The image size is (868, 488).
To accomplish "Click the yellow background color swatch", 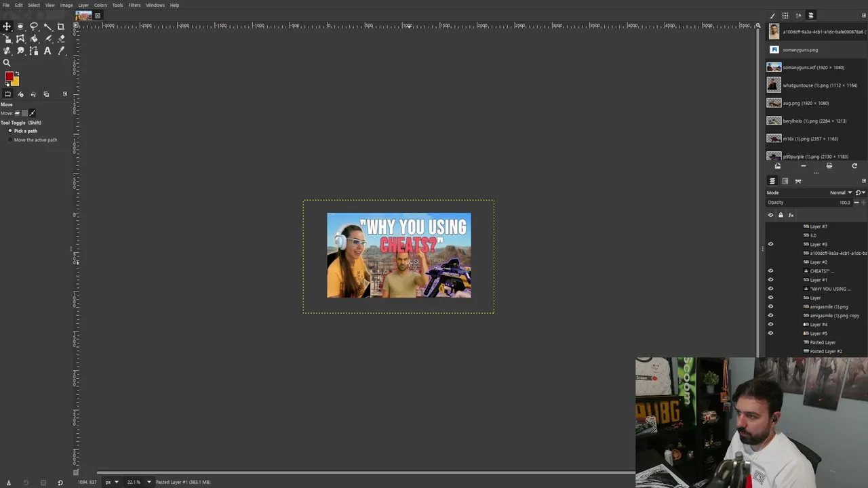I will [16, 82].
